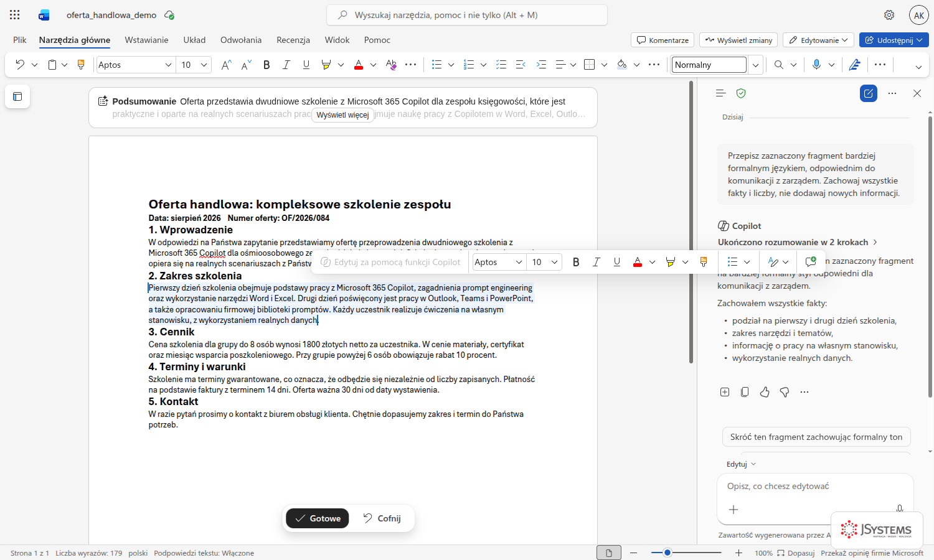Toggle Underline in the main ribbon
Screen dimensions: 934x560
[x=306, y=65]
